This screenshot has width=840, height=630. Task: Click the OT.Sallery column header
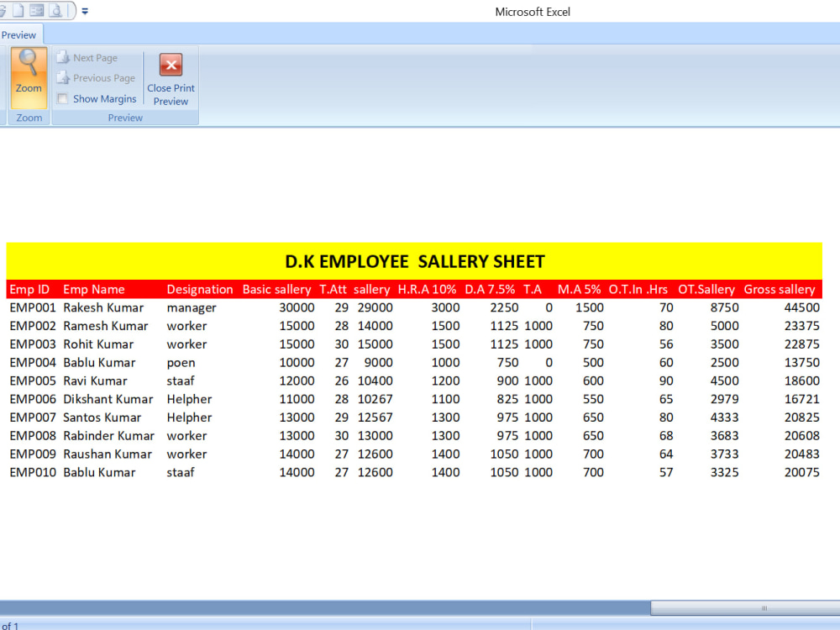click(x=706, y=289)
